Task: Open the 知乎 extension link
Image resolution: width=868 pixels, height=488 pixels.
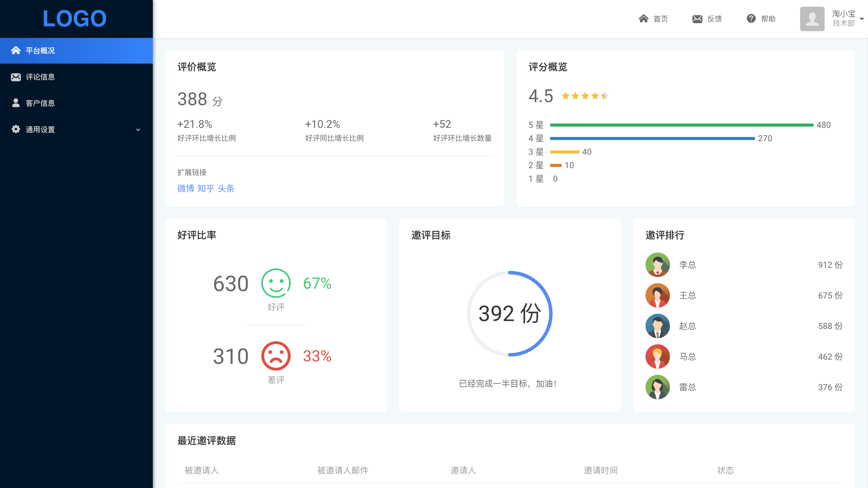Action: [206, 188]
